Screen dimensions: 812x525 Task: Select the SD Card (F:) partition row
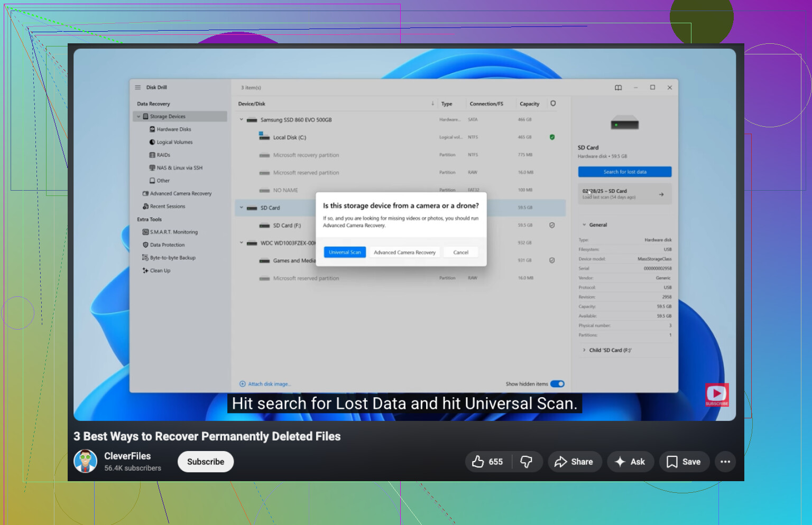click(400, 225)
